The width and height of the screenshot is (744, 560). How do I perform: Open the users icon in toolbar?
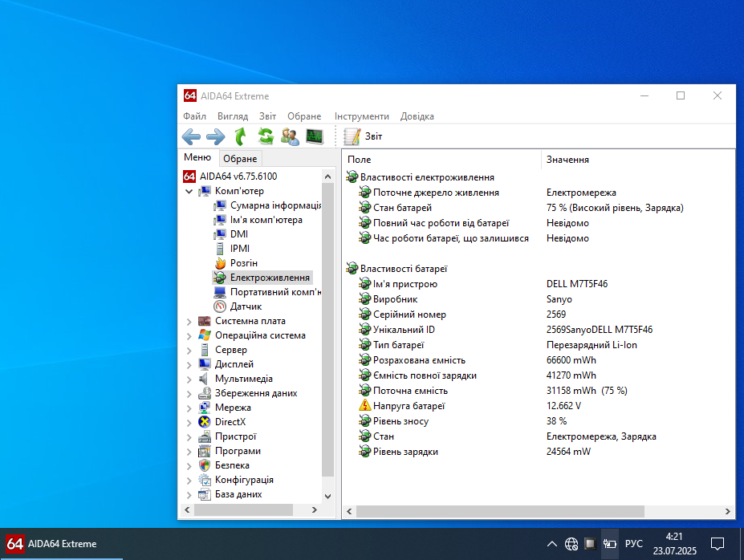pyautogui.click(x=290, y=136)
